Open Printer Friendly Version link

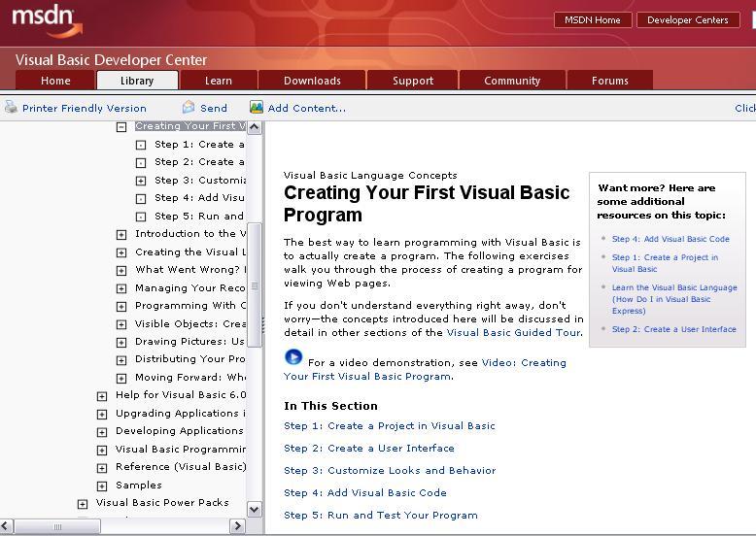click(x=85, y=108)
